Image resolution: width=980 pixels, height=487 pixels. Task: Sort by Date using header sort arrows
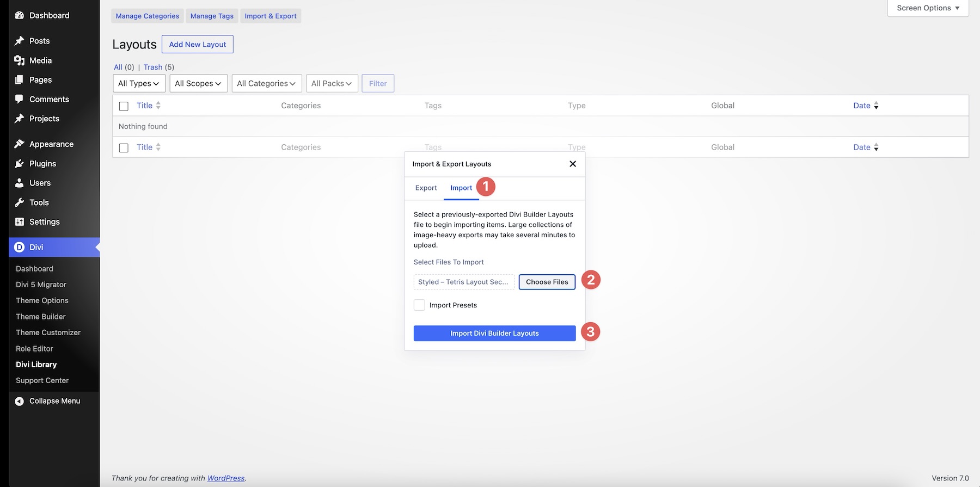coord(876,106)
